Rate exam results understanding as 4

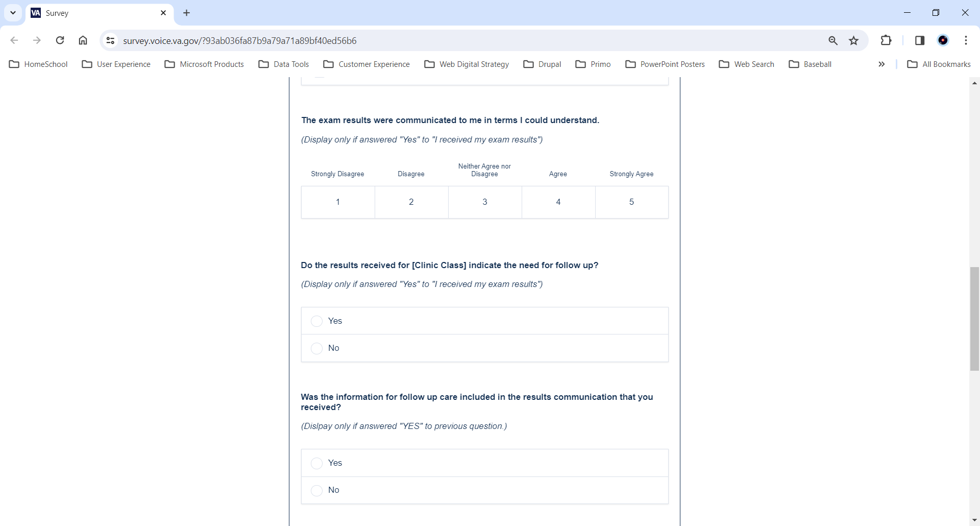[x=558, y=202]
